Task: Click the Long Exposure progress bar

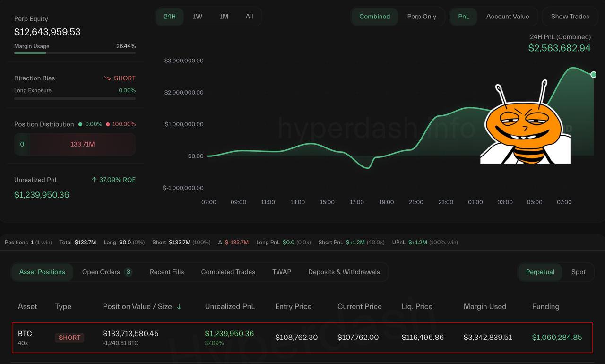Action: (x=75, y=99)
